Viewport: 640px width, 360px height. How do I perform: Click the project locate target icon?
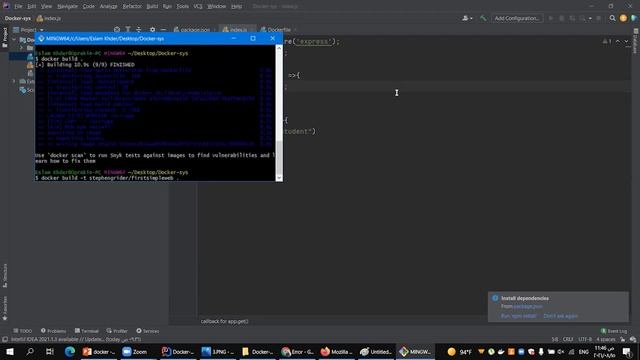(117, 30)
